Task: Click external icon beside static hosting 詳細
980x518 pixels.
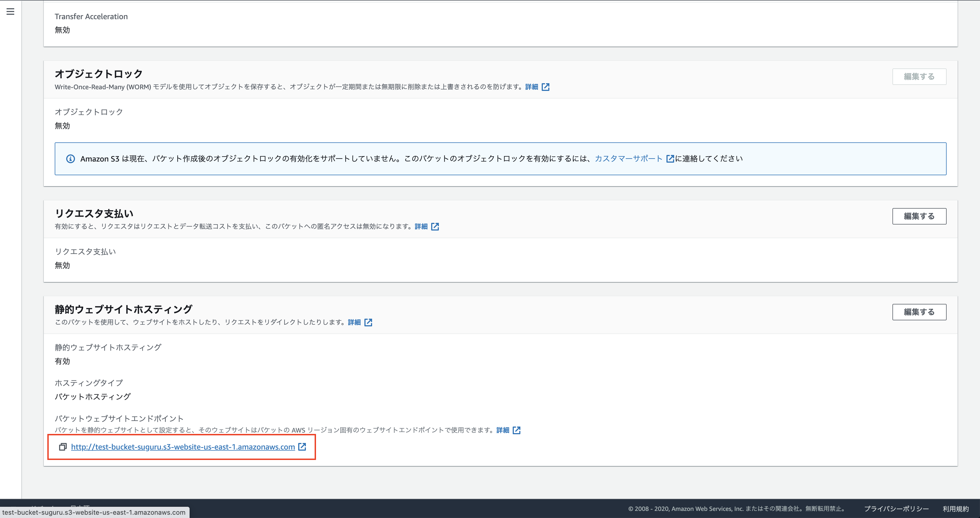Action: pyautogui.click(x=368, y=322)
